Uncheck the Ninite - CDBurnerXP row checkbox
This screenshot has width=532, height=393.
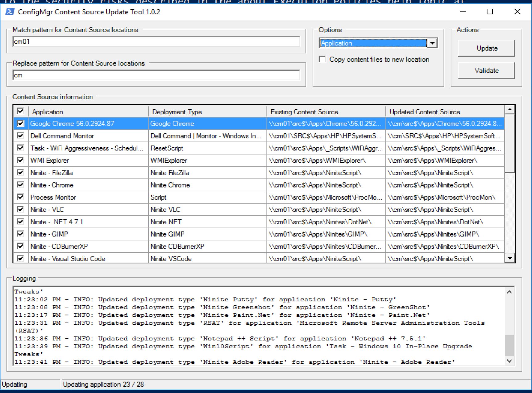click(20, 246)
